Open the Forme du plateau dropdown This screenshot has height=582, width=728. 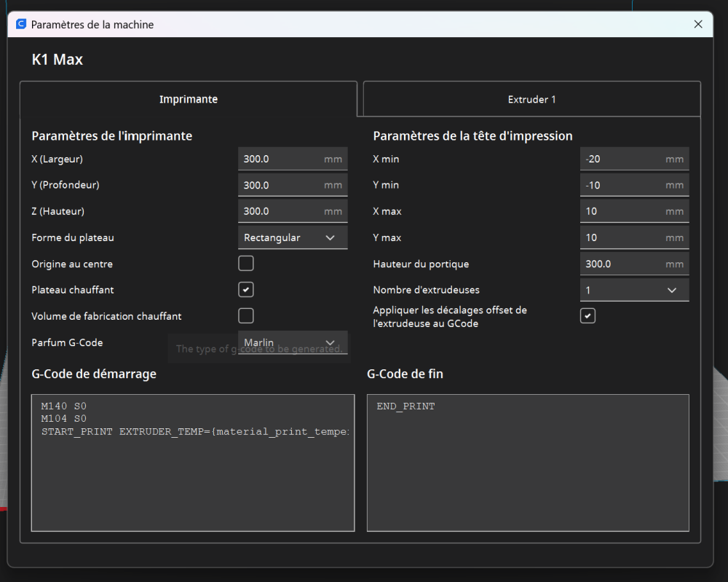(x=293, y=237)
